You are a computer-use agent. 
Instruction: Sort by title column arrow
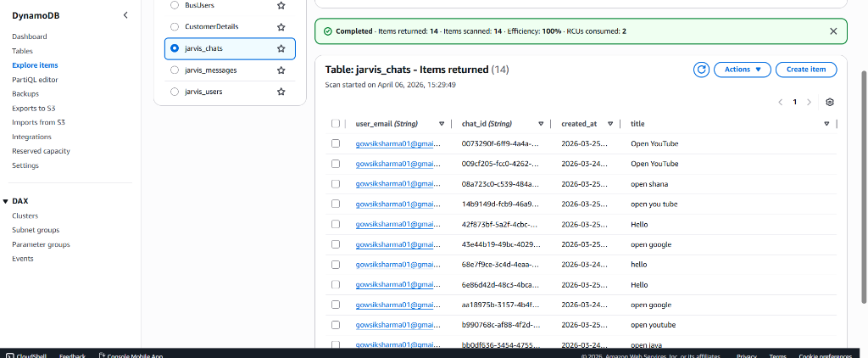pyautogui.click(x=826, y=124)
